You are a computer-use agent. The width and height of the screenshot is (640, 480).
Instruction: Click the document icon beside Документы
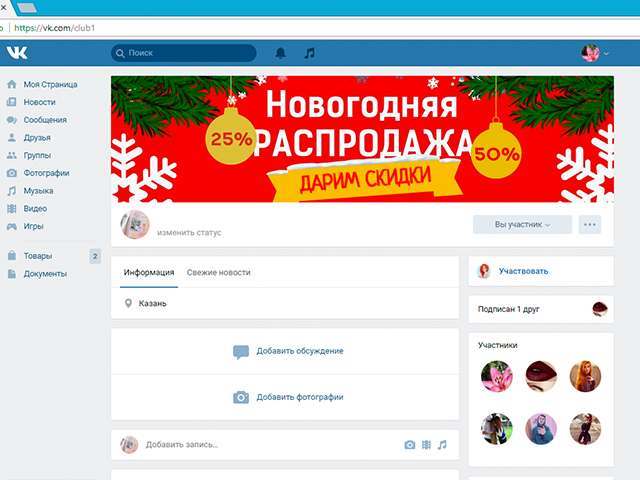click(12, 274)
